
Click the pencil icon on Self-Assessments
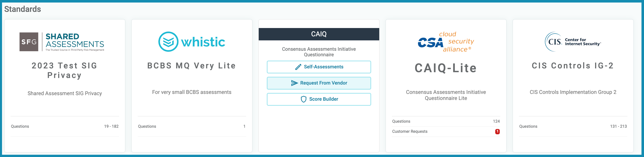[x=298, y=67]
